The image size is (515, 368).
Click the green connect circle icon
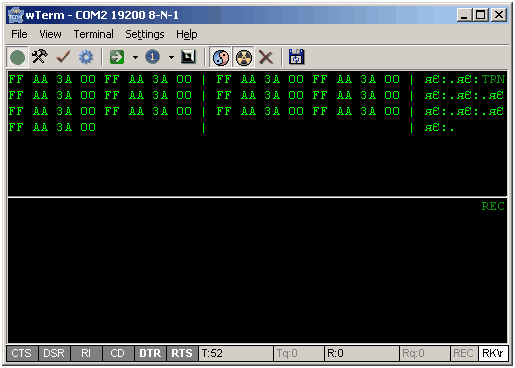tap(17, 57)
